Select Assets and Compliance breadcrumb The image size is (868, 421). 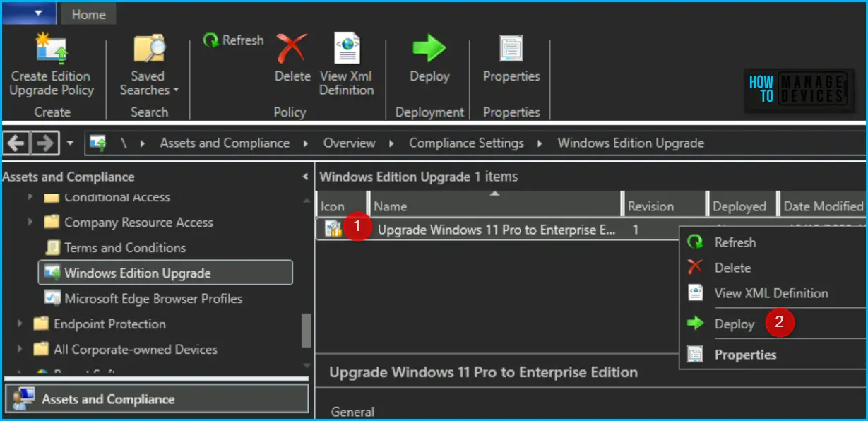pyautogui.click(x=225, y=143)
